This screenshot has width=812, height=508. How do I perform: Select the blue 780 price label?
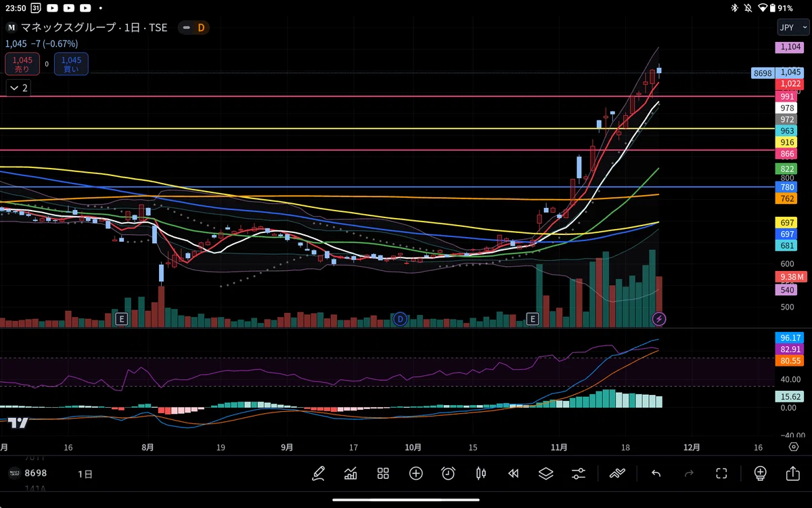tap(787, 187)
